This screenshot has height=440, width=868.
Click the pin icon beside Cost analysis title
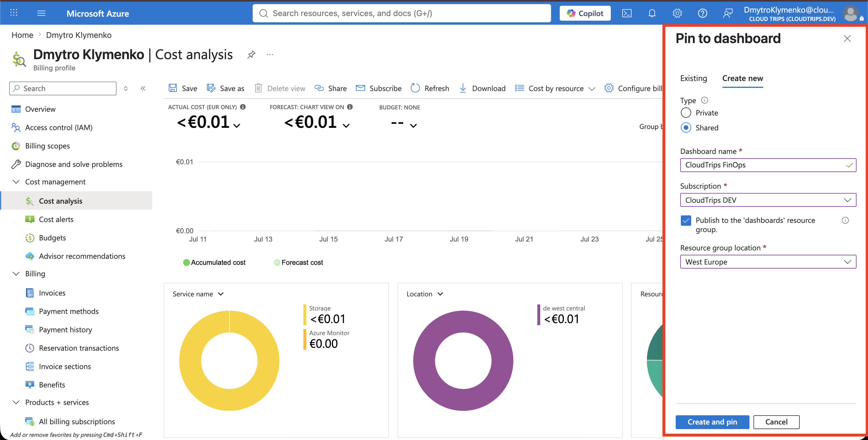pos(251,55)
